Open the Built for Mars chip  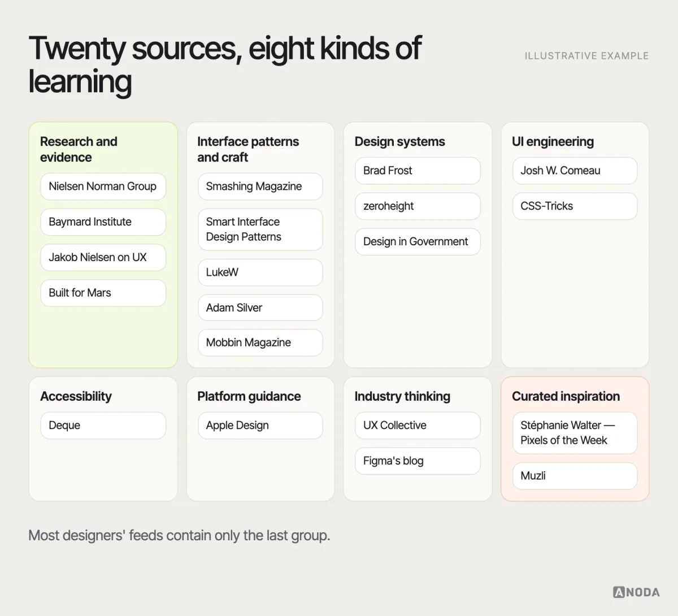point(103,293)
